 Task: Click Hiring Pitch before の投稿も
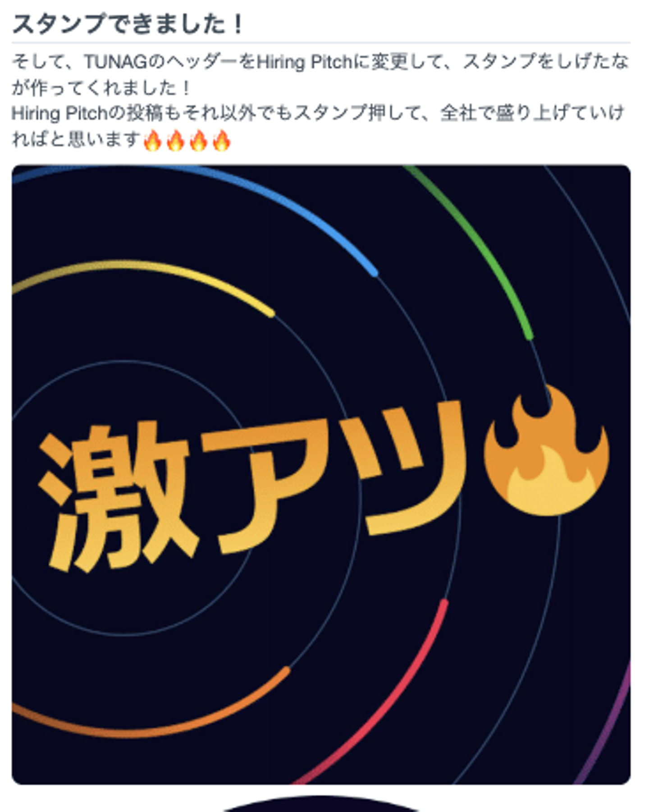click(59, 113)
